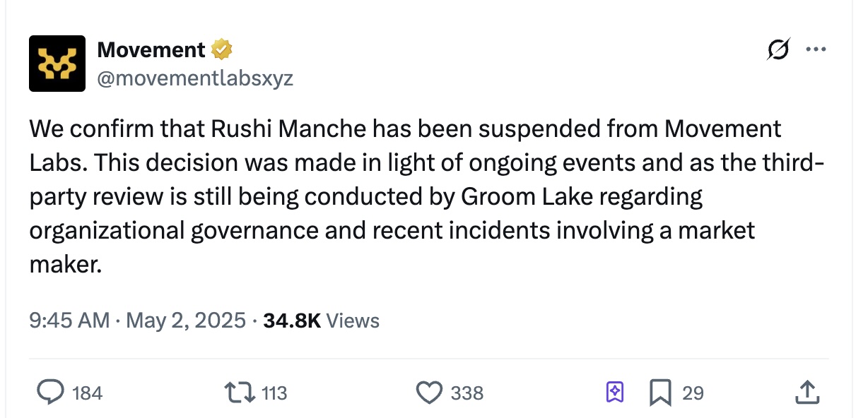Viewport: 868px width, 418px height.
Task: Click the tweet text about Rushi Manche
Action: [x=427, y=197]
